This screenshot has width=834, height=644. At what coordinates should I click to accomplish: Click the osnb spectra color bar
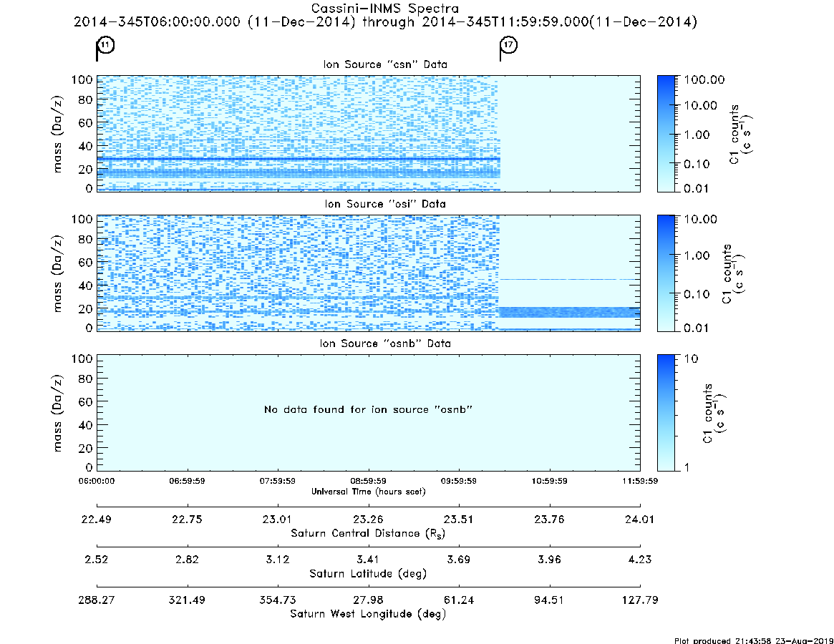pyautogui.click(x=666, y=413)
